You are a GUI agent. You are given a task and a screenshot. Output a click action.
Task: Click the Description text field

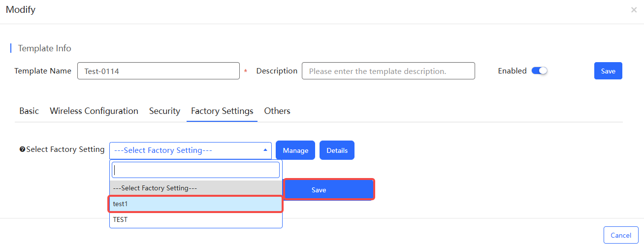point(388,71)
